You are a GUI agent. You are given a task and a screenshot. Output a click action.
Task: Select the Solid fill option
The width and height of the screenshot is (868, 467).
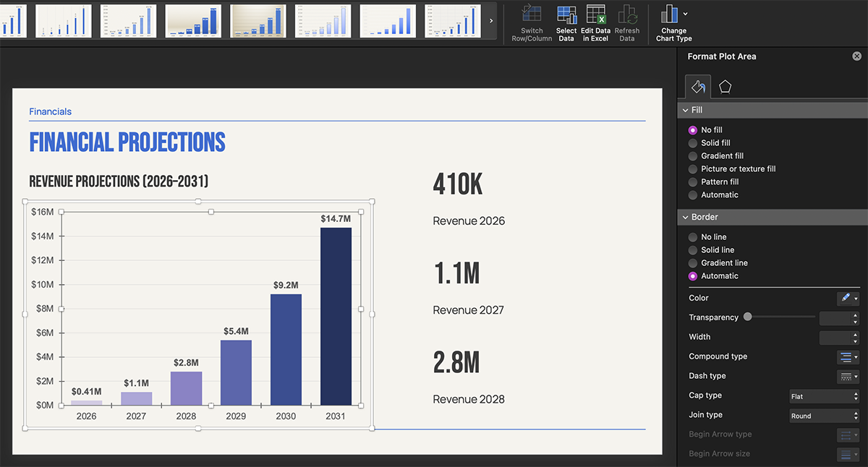coord(693,143)
